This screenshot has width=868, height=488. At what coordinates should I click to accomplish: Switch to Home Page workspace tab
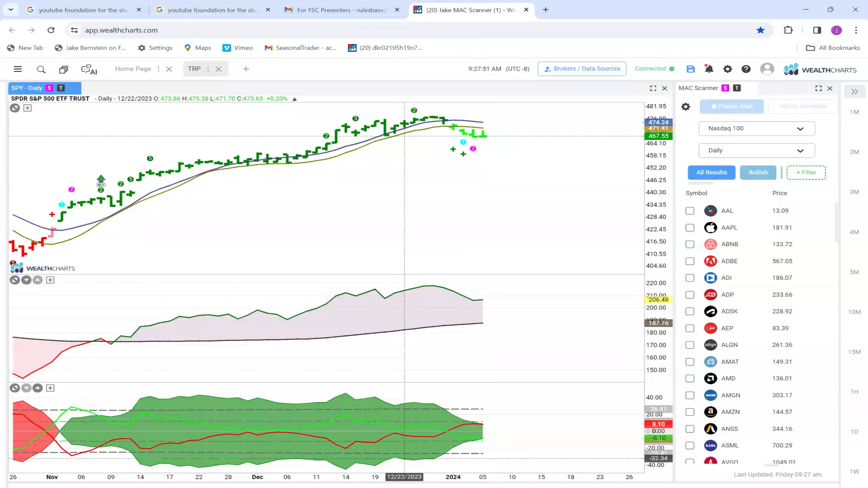(133, 69)
